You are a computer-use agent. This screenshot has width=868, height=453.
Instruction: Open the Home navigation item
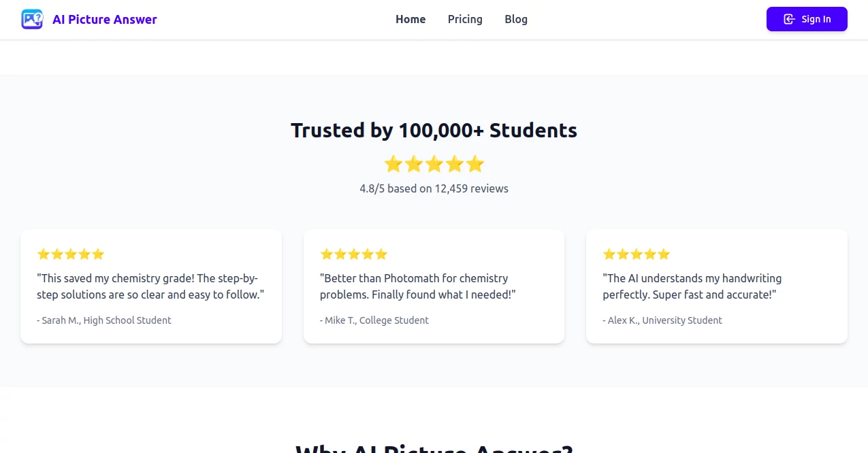click(x=410, y=19)
